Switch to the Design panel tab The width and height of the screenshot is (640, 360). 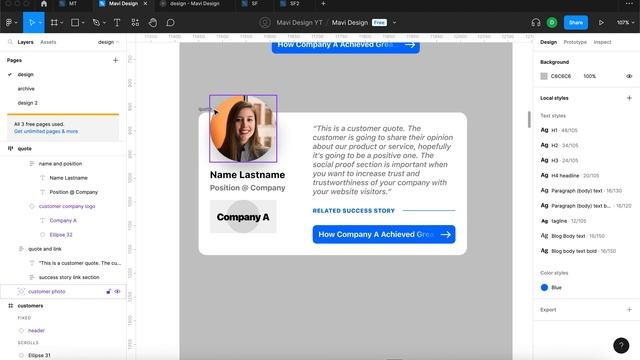[x=548, y=42]
